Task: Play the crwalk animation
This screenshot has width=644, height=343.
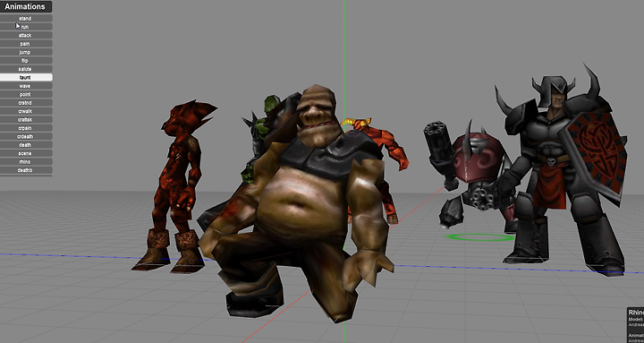Action: click(x=26, y=111)
